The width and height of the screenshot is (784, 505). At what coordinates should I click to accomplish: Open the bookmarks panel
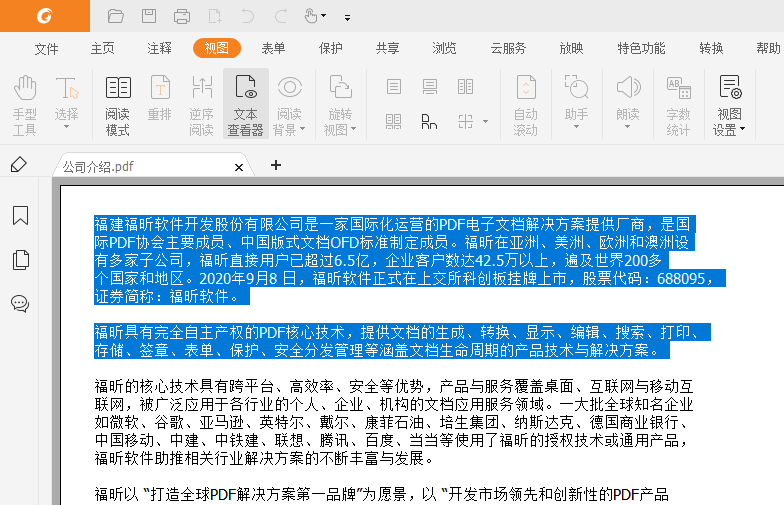pyautogui.click(x=20, y=216)
